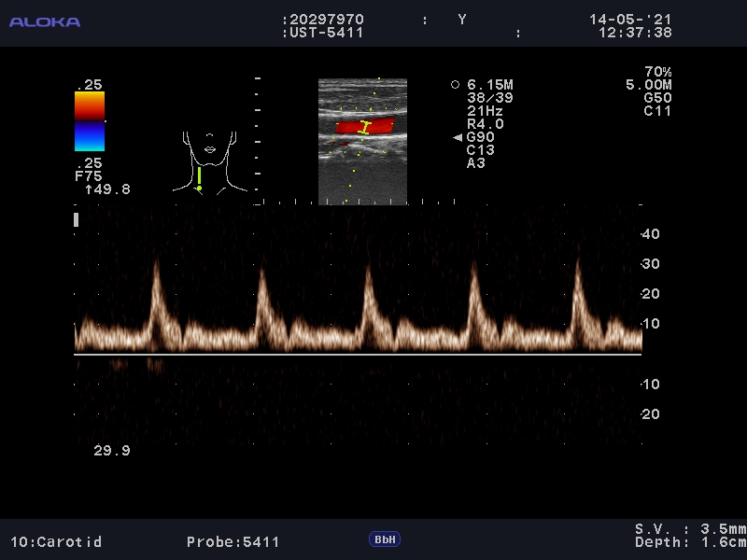Click the 70% power readout
747x560 pixels.
tap(657, 72)
